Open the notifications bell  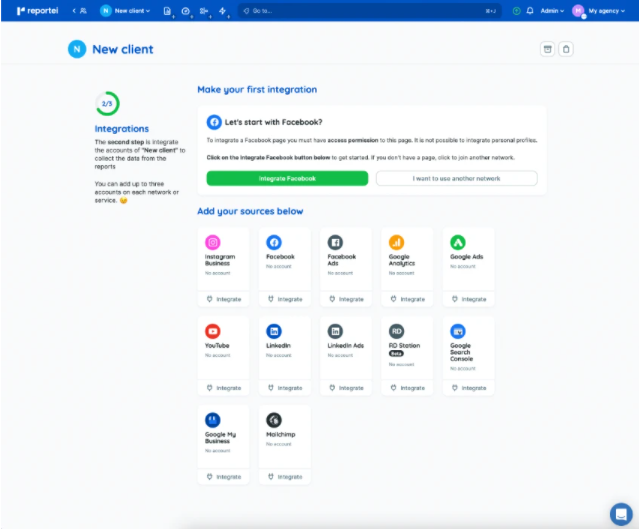click(x=530, y=11)
